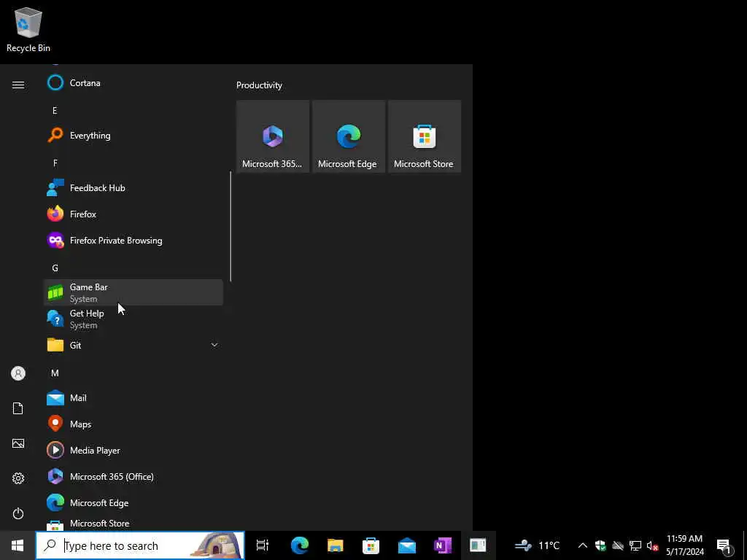Expand the Git folder in app list
The image size is (747, 560).
click(133, 345)
